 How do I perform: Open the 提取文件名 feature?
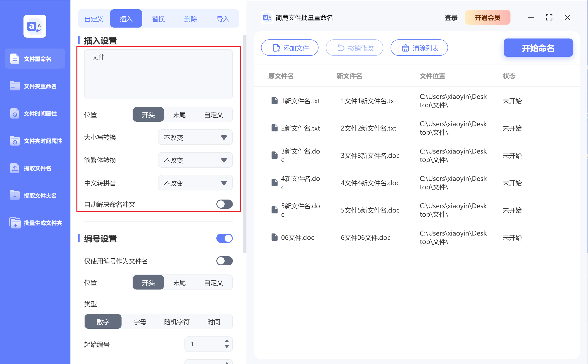(x=35, y=168)
